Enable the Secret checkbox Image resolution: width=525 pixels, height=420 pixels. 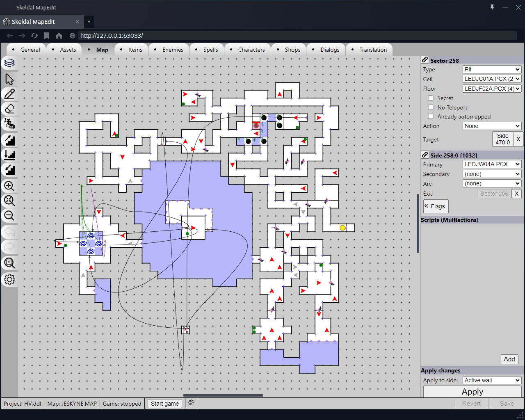(x=431, y=98)
